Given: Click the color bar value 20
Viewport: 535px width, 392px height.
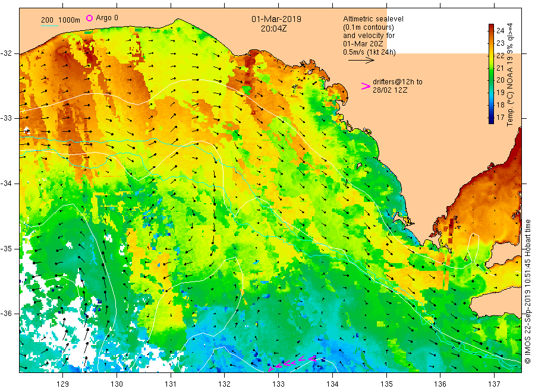Looking at the screenshot, I should coord(500,80).
